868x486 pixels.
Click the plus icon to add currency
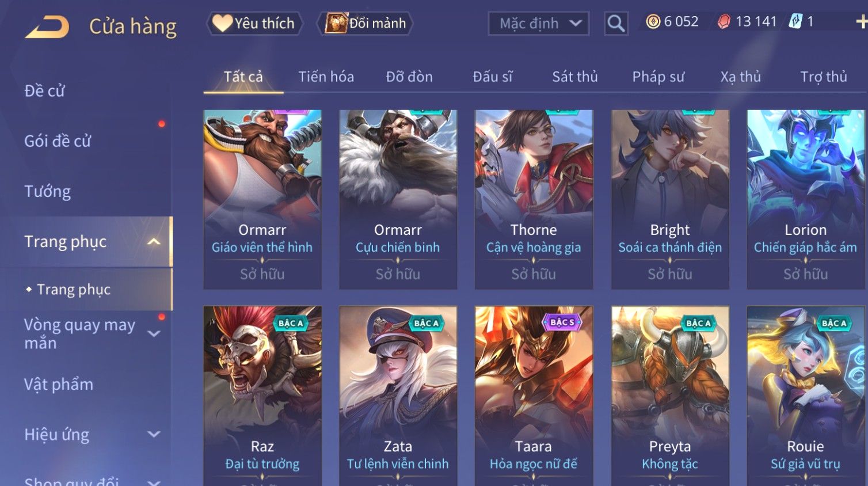[861, 22]
